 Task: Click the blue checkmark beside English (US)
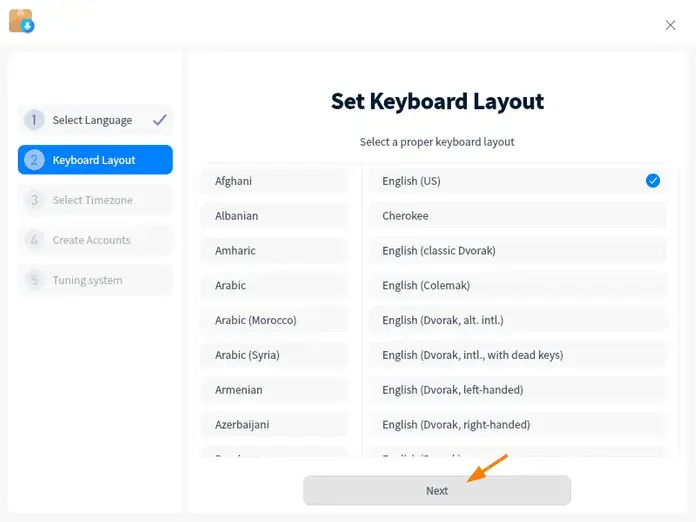point(652,181)
